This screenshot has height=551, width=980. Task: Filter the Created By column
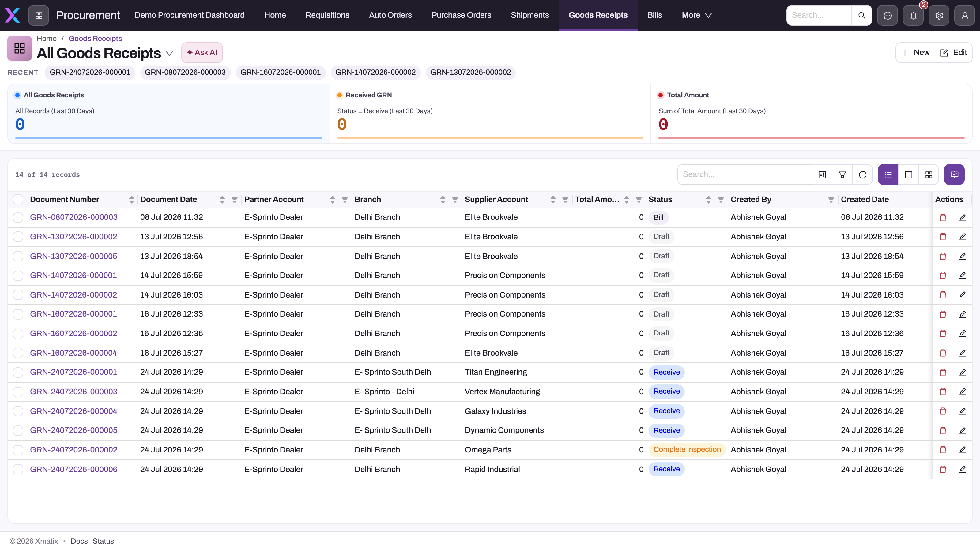point(831,199)
